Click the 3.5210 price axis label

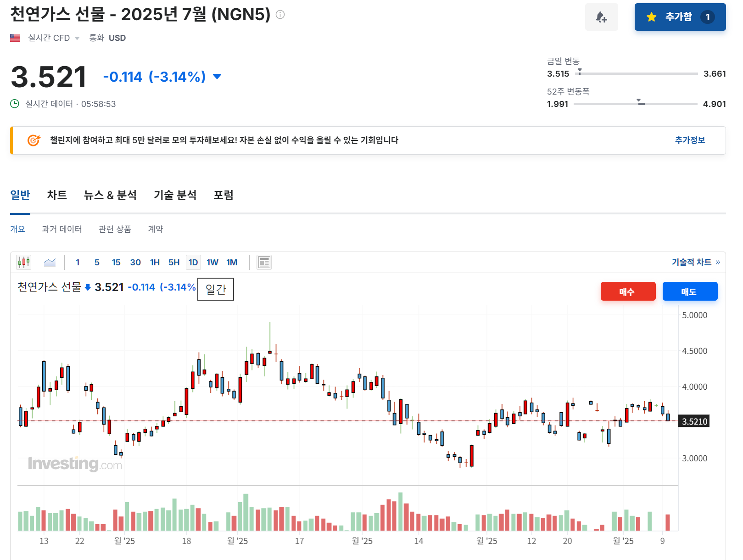point(693,421)
